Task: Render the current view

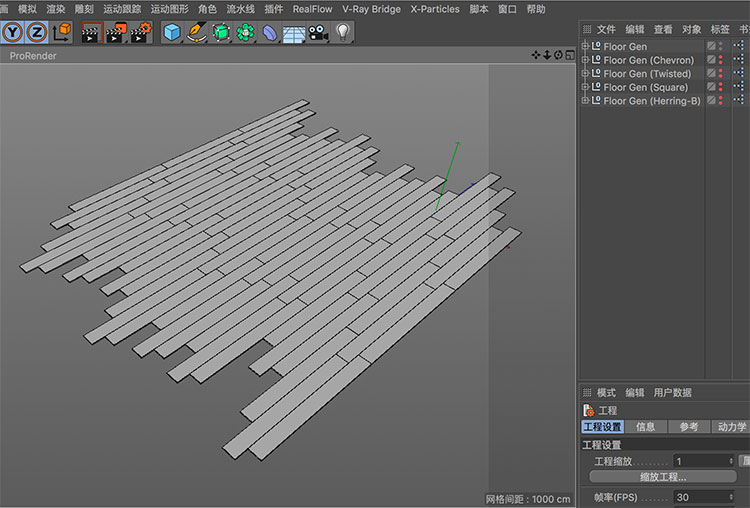Action: 92,33
